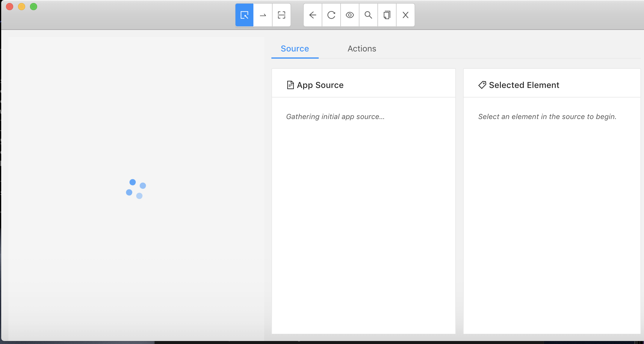Copy XML source to clipboard
This screenshot has width=644, height=344.
click(x=387, y=15)
